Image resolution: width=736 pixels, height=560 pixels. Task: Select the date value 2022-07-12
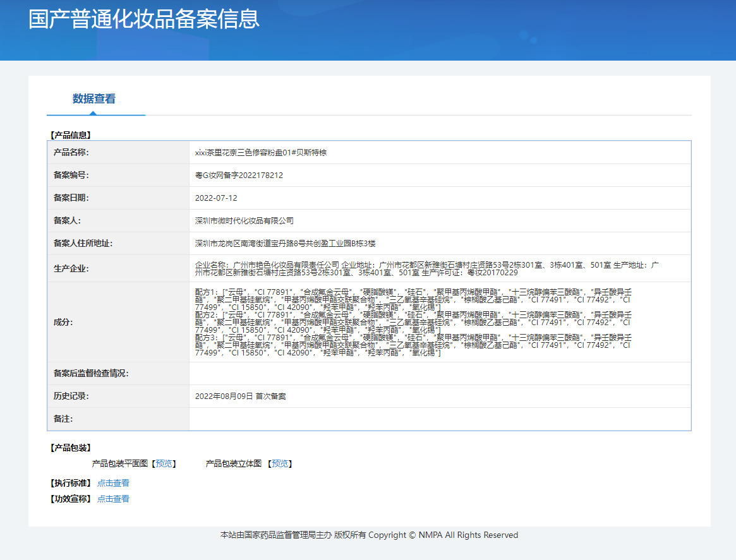point(216,198)
